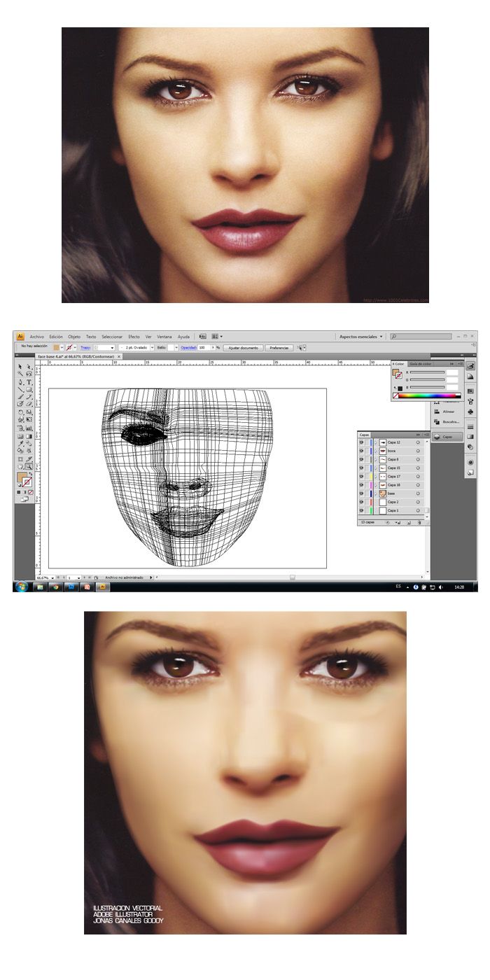Select the Selection arrow tool

click(20, 366)
